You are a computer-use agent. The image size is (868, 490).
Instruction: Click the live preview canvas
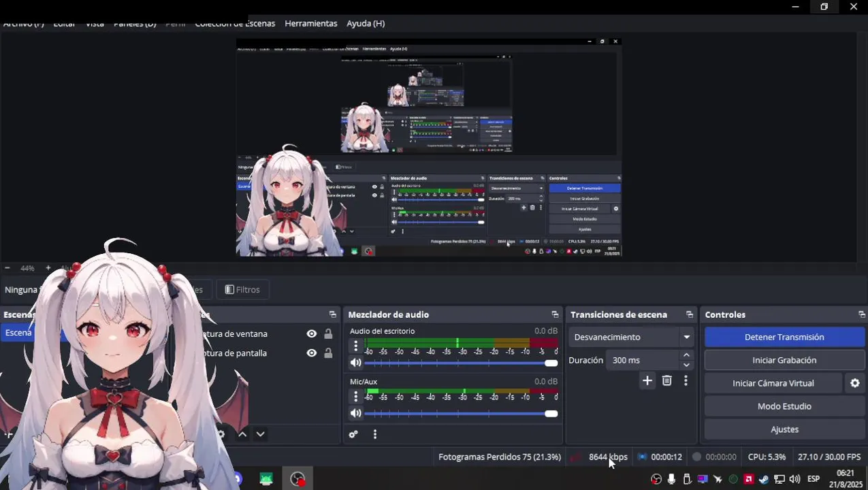pyautogui.click(x=429, y=146)
